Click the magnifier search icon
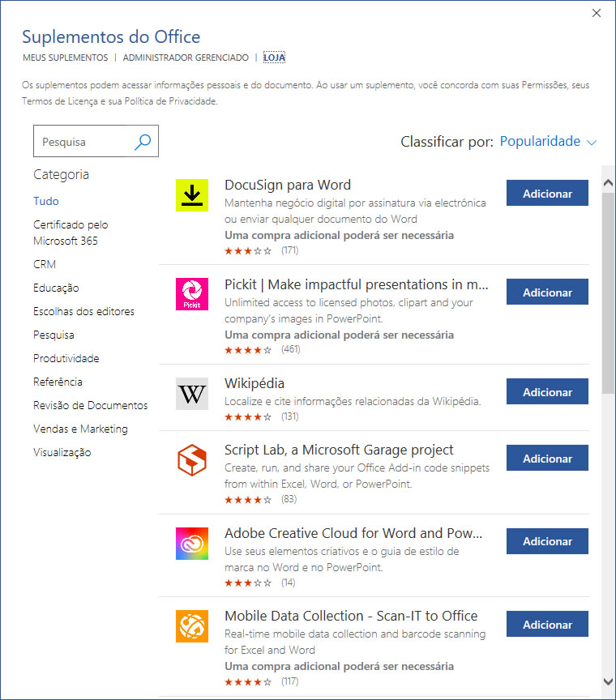The width and height of the screenshot is (616, 700). coord(143,142)
